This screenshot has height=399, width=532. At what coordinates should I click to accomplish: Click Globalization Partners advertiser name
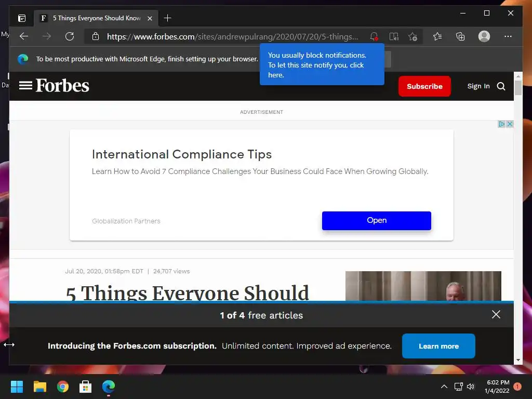click(x=126, y=221)
